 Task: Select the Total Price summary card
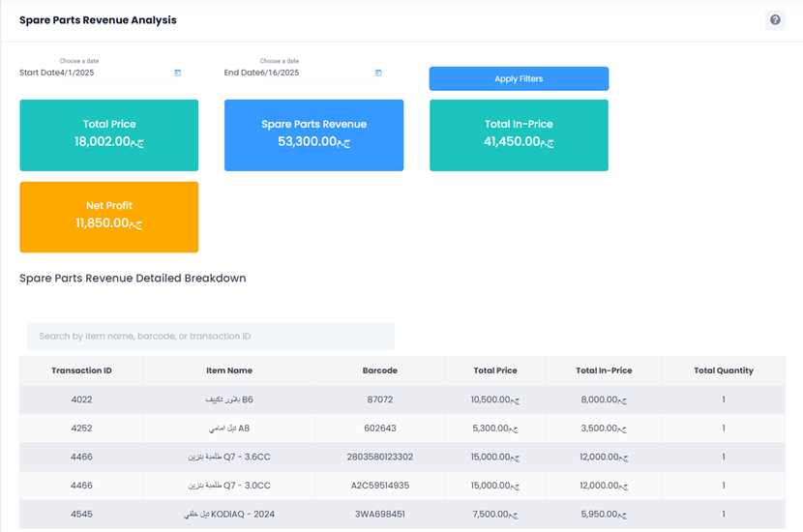(x=109, y=135)
